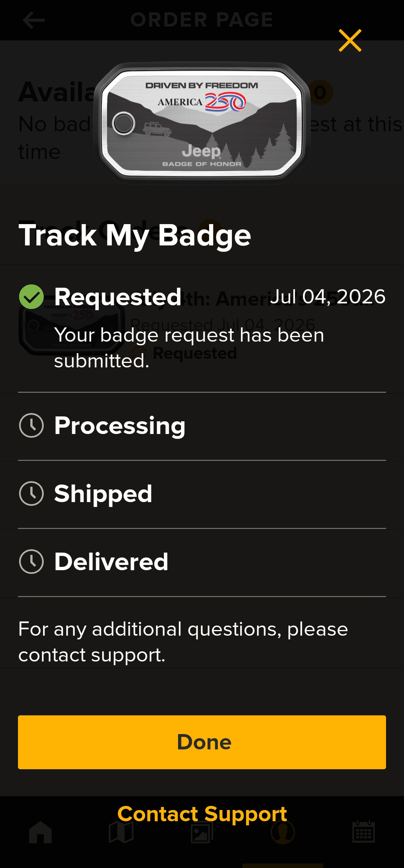Select the Requested status row
This screenshot has width=404, height=868.
pos(202,328)
